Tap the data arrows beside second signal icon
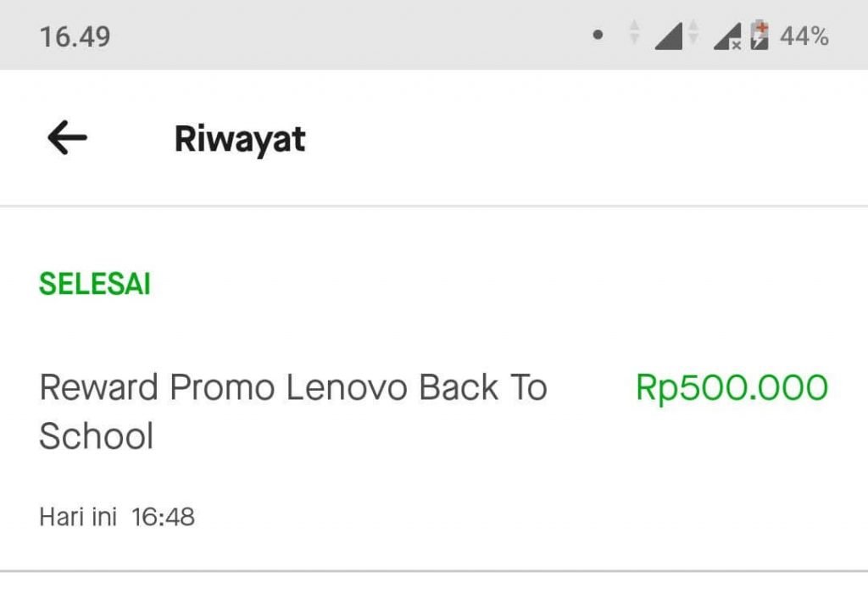 pos(693,32)
